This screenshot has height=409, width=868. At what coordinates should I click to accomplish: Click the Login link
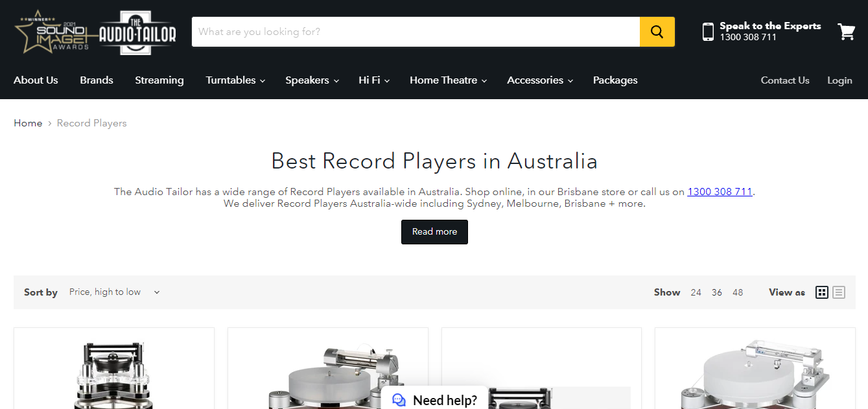(x=839, y=80)
